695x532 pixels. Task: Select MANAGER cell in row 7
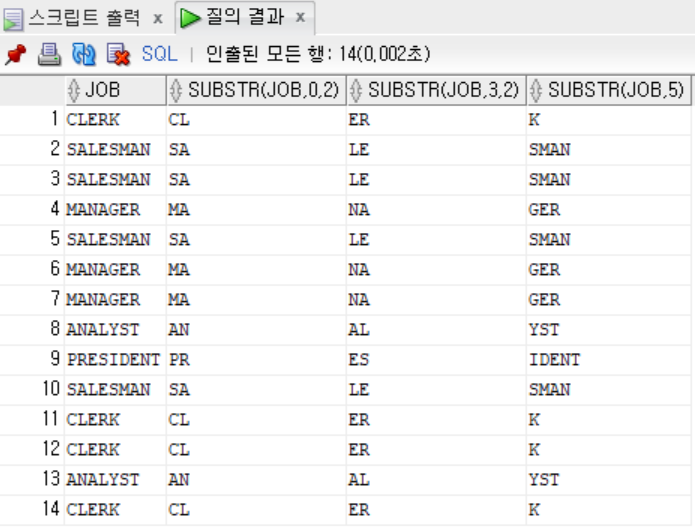[x=115, y=300]
